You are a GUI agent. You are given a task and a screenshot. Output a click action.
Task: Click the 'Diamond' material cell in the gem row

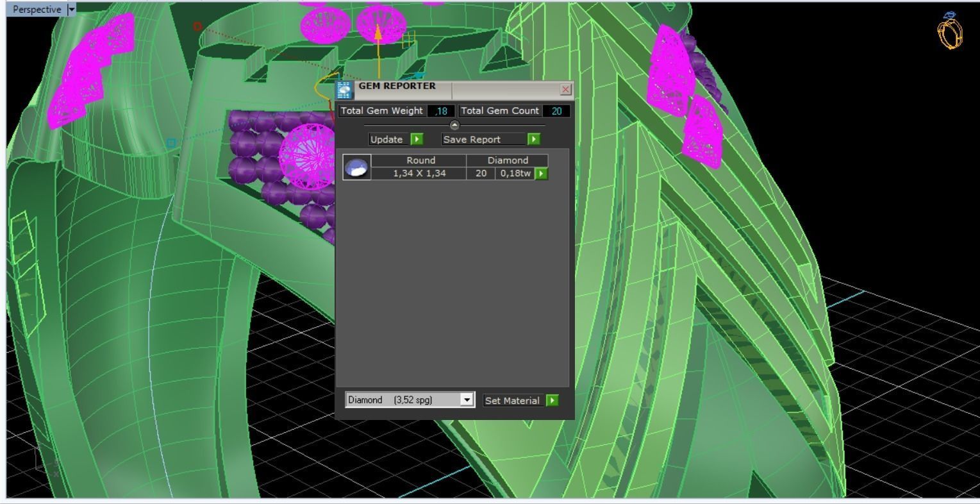(x=508, y=160)
